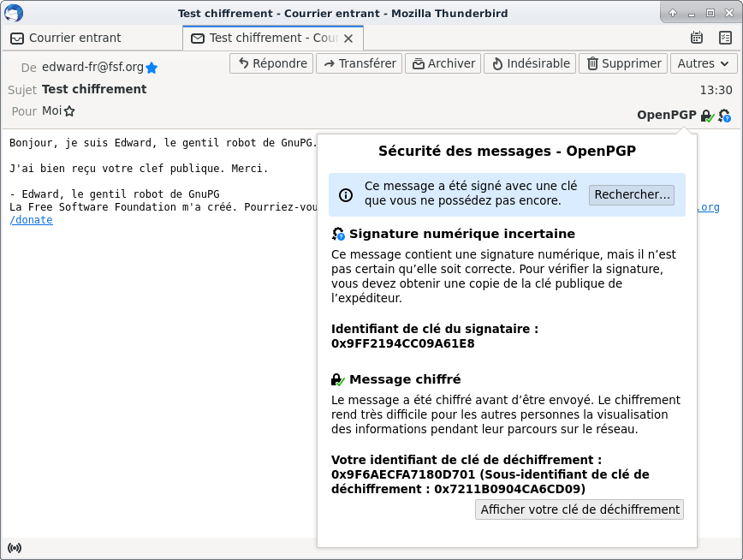Switch to the Courrier entrant tab
The height and width of the screenshot is (560, 743).
[x=92, y=38]
